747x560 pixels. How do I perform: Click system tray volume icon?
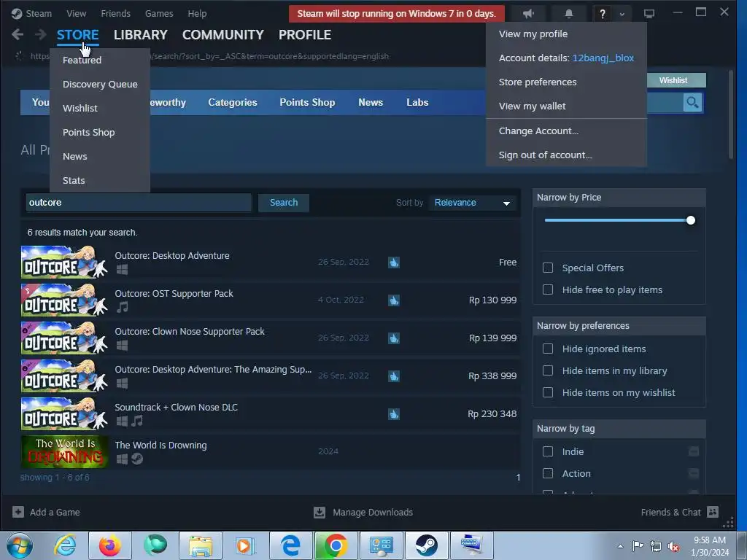pos(673,546)
